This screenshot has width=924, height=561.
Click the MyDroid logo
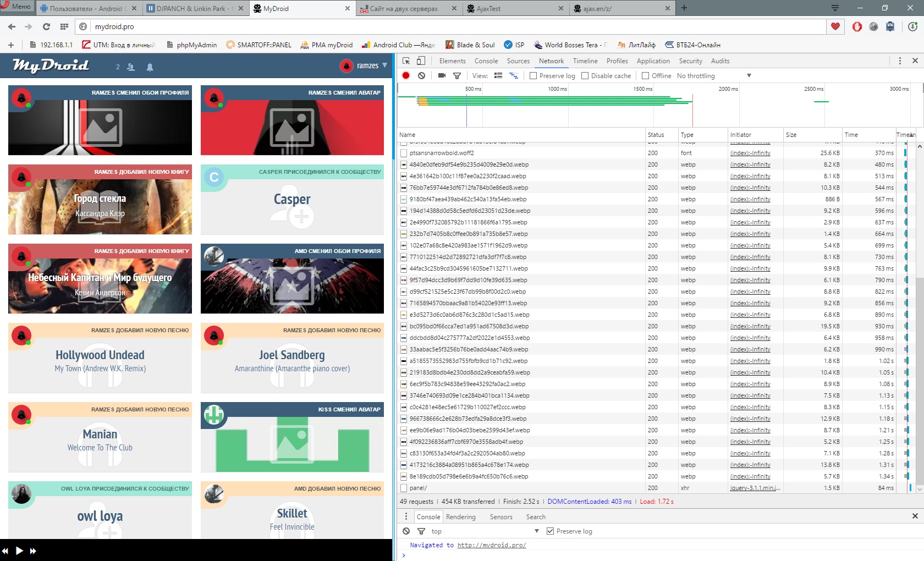[x=51, y=65]
